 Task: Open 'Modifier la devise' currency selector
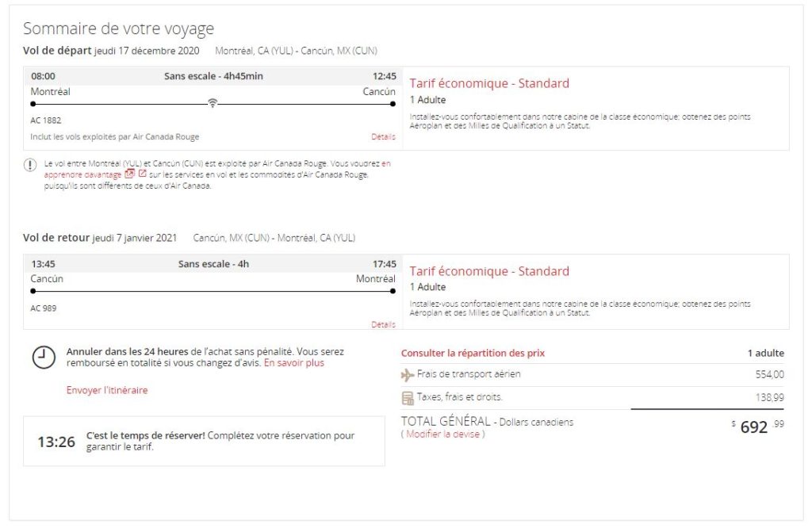pyautogui.click(x=443, y=434)
